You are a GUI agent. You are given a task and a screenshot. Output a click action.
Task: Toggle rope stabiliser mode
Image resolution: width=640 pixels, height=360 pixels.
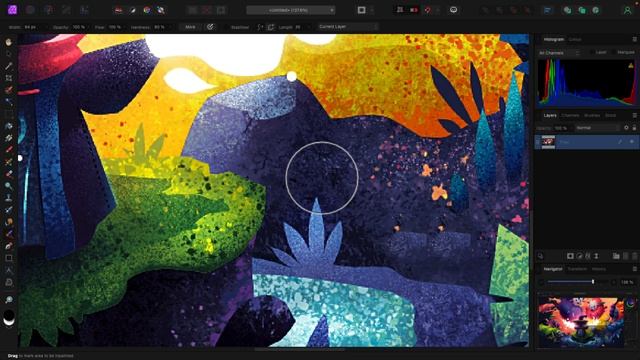pos(260,27)
